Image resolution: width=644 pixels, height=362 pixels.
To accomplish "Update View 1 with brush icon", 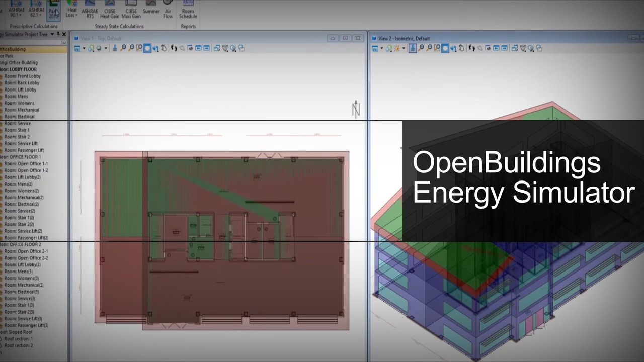I will click(115, 48).
